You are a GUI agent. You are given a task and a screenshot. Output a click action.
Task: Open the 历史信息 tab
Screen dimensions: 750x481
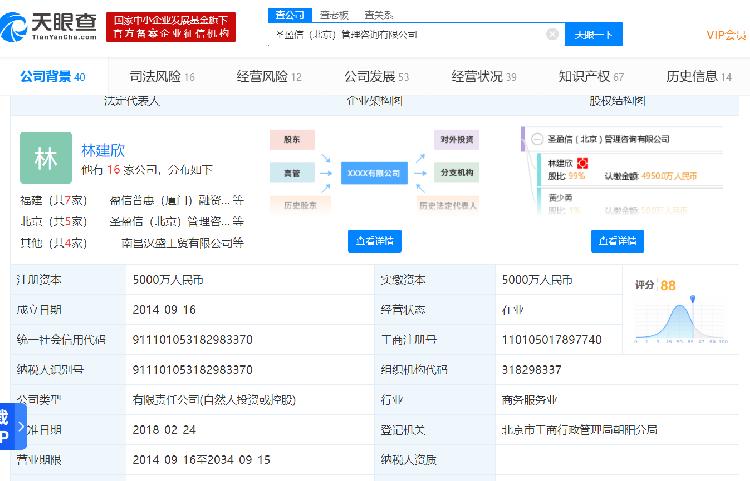(699, 77)
